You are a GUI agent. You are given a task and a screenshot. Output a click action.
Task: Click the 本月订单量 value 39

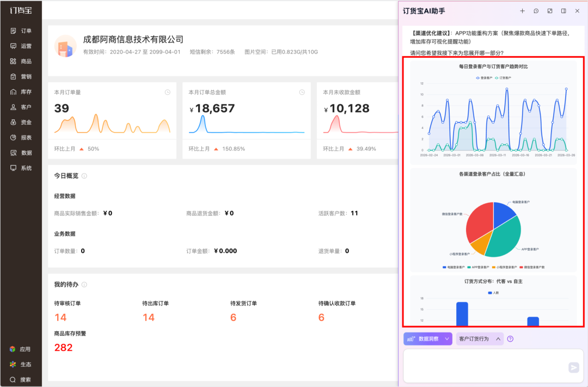click(62, 108)
